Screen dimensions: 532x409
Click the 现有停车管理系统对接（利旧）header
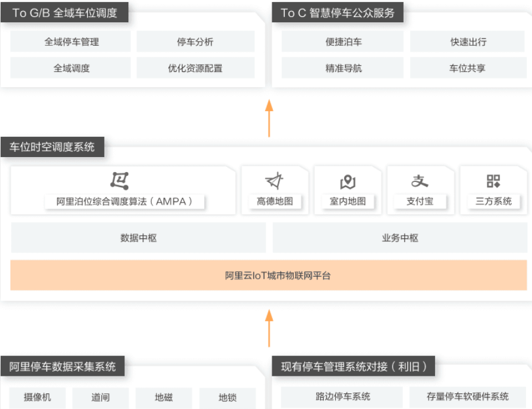pos(353,366)
